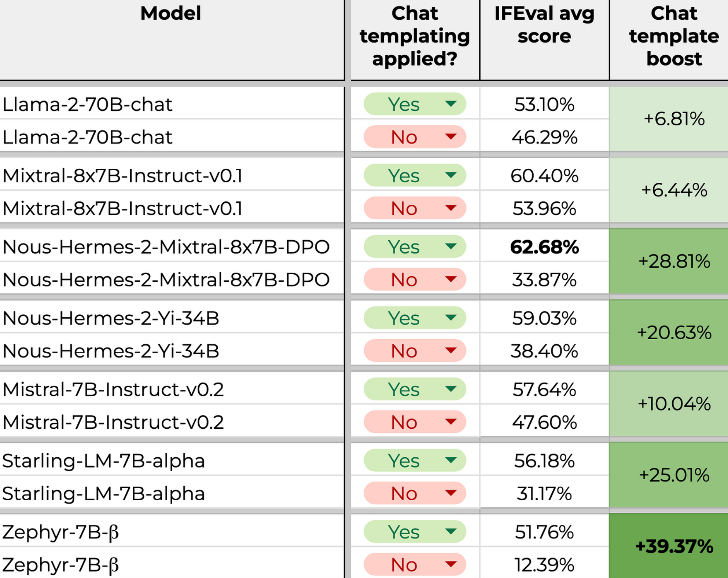This screenshot has width=728, height=578.
Task: Click the 12.39% score cell
Action: (544, 564)
